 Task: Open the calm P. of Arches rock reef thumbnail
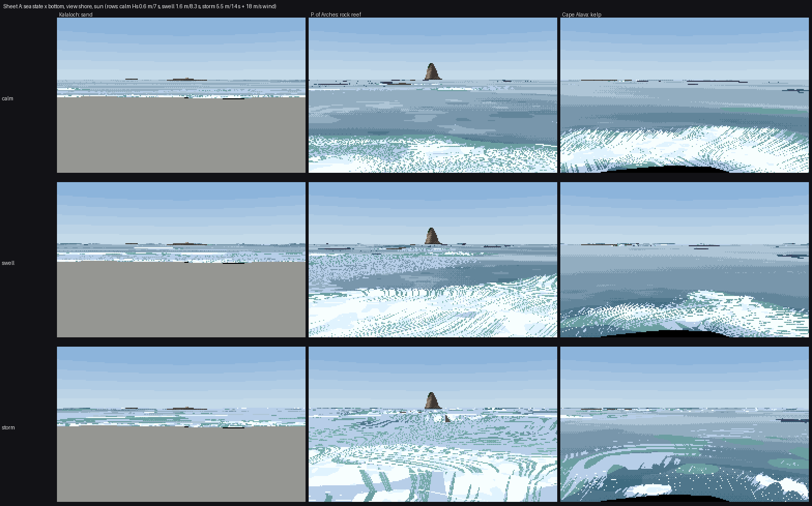tap(433, 95)
